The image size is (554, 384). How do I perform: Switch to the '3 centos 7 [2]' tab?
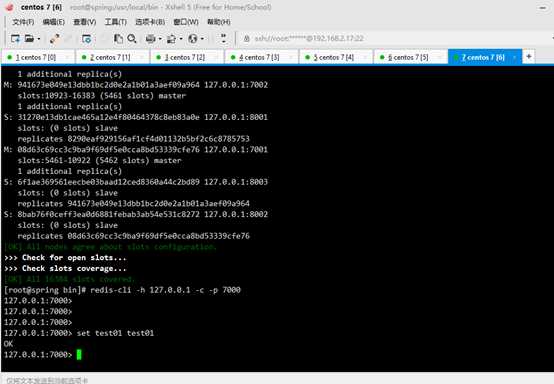pos(187,57)
